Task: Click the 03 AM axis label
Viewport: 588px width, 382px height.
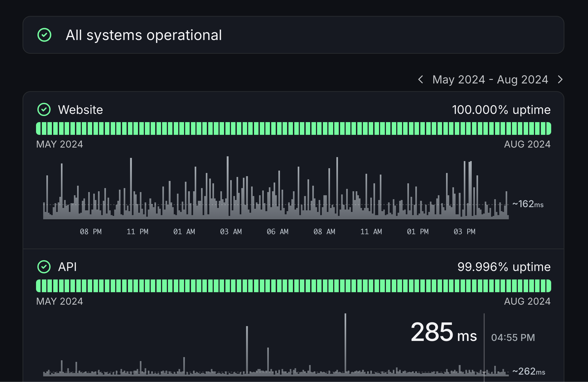Action: coord(231,232)
